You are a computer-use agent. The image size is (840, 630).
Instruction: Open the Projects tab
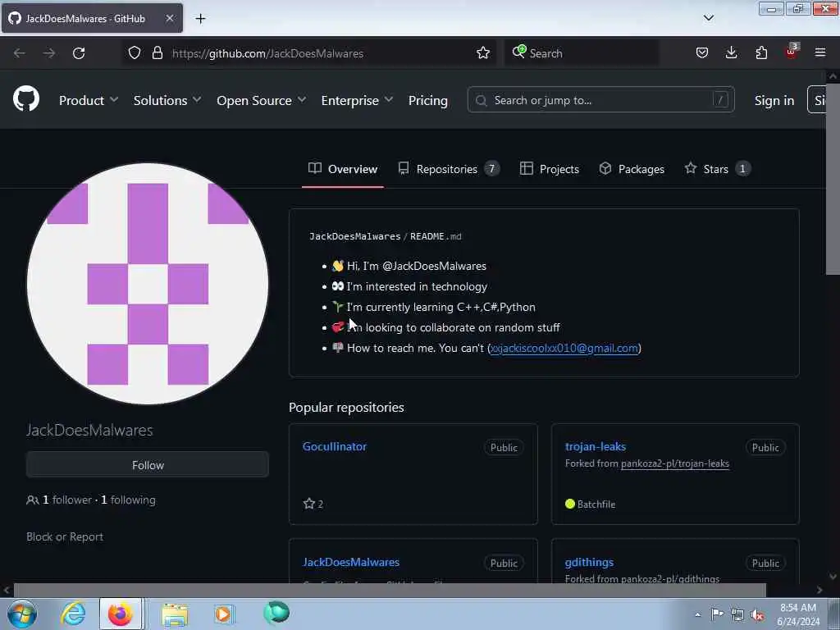549,169
